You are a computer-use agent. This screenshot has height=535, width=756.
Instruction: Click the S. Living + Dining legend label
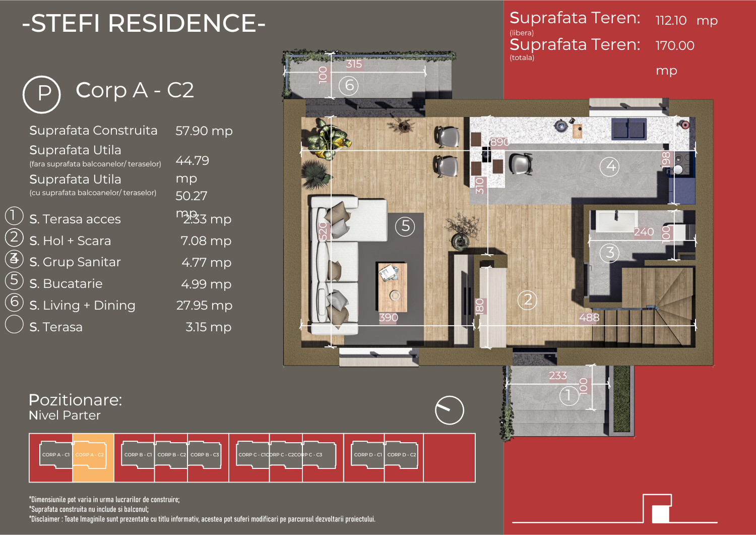tap(82, 306)
